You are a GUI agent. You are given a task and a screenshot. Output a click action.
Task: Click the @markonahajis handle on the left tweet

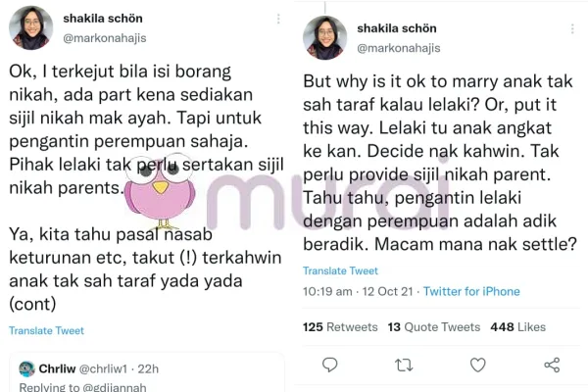107,38
